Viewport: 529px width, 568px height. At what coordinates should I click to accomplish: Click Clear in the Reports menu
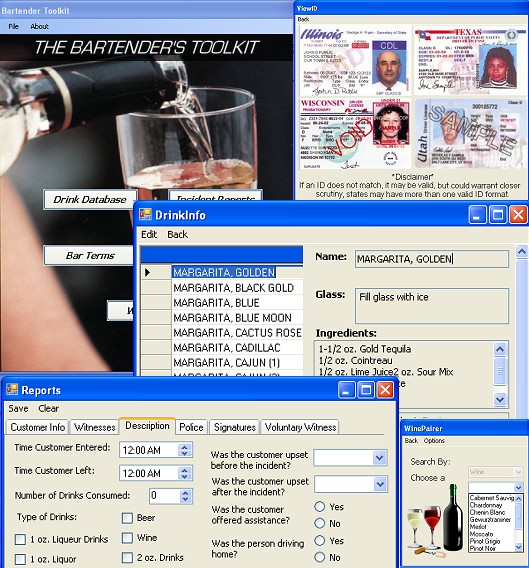49,408
